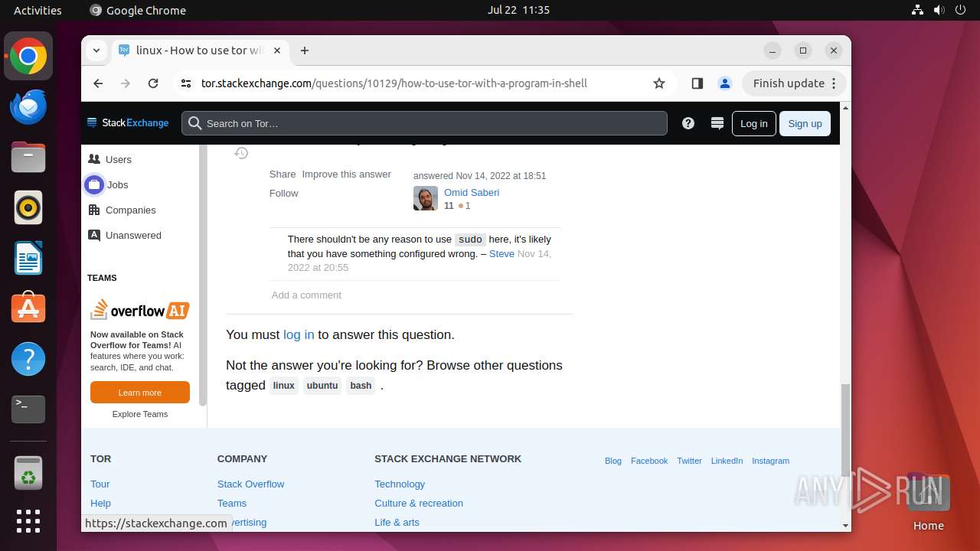This screenshot has width=980, height=551.
Task: Open the Chrome profile avatar
Action: 725,83
